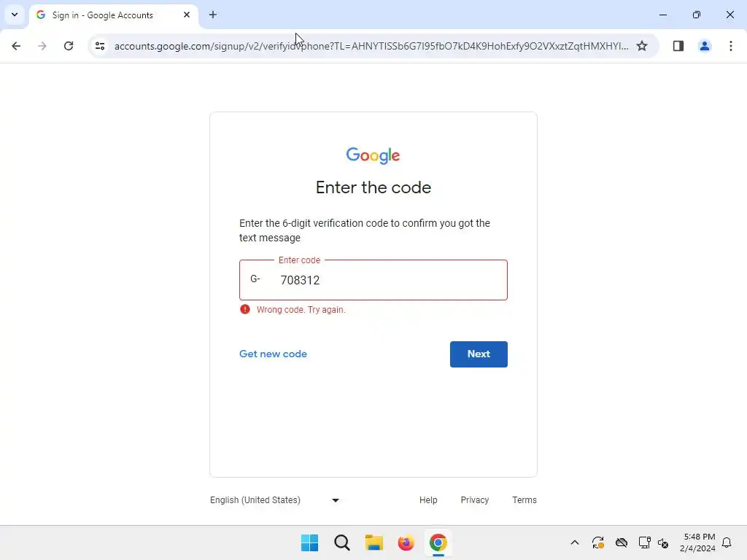Click the Get new code link
Image resolution: width=747 pixels, height=560 pixels.
[x=273, y=354]
